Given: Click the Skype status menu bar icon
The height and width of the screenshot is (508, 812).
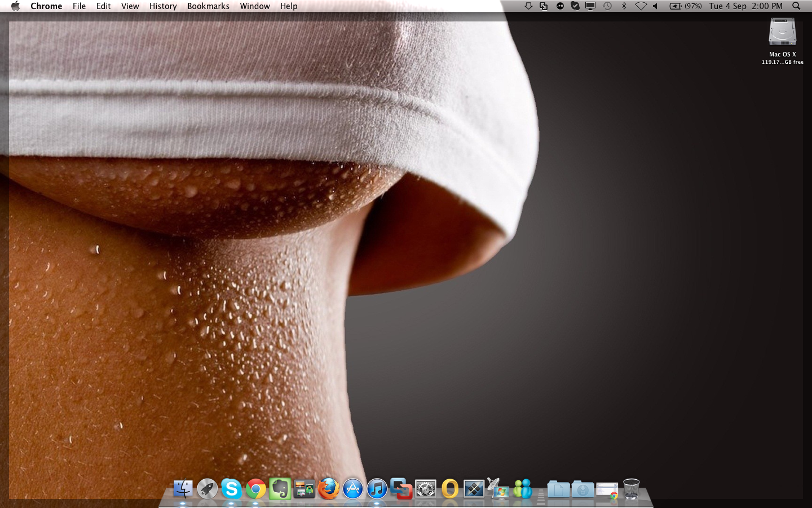Looking at the screenshot, I should [x=575, y=6].
